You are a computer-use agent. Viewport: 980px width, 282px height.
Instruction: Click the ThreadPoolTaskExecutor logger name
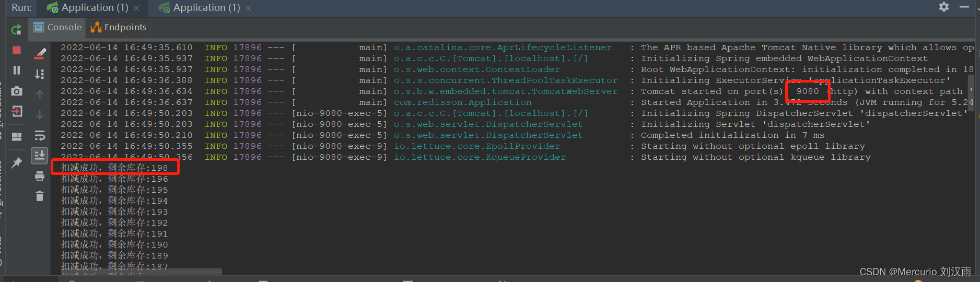tap(506, 80)
